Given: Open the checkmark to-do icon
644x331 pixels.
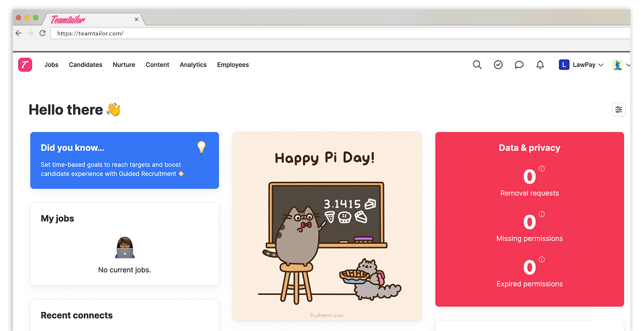Looking at the screenshot, I should point(498,65).
